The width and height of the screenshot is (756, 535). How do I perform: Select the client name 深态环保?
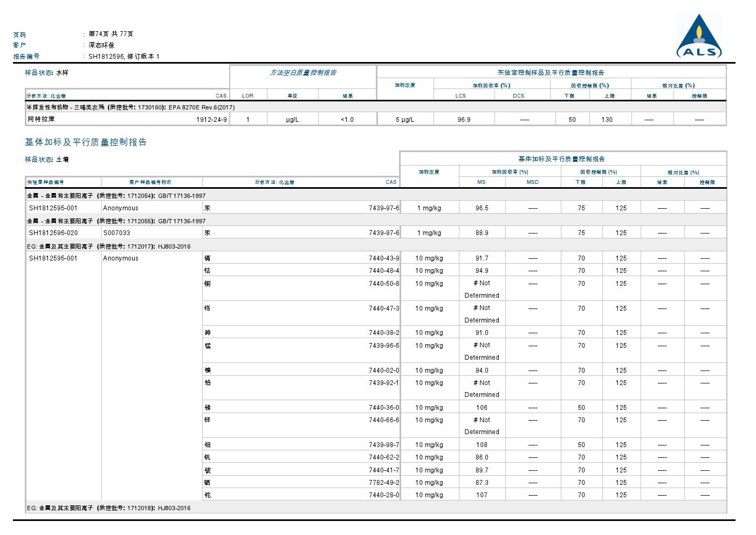pos(101,45)
